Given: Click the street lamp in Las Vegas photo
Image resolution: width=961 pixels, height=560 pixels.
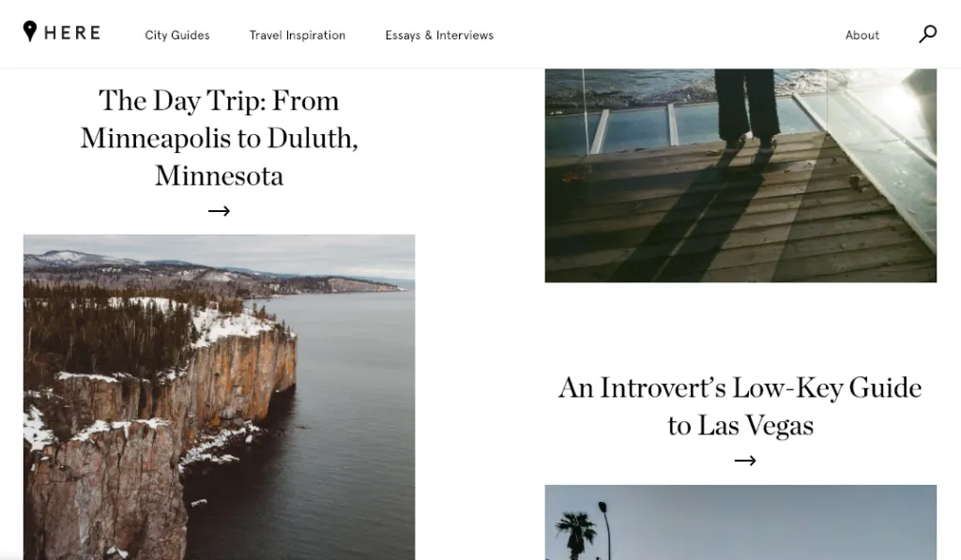Looking at the screenshot, I should [605, 528].
